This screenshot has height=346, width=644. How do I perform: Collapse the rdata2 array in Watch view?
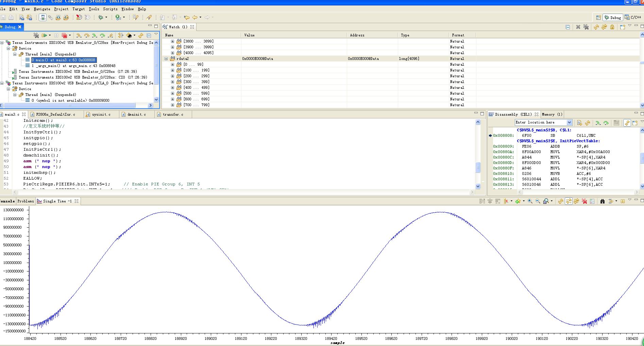[166, 59]
